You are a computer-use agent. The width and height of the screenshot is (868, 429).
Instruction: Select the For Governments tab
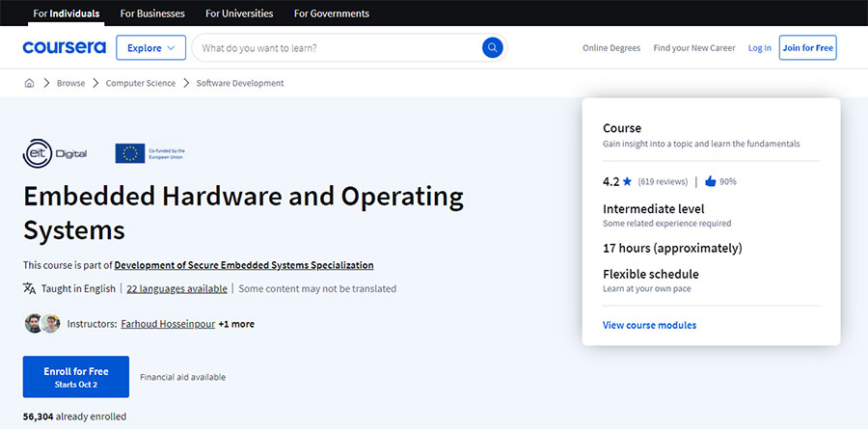332,13
